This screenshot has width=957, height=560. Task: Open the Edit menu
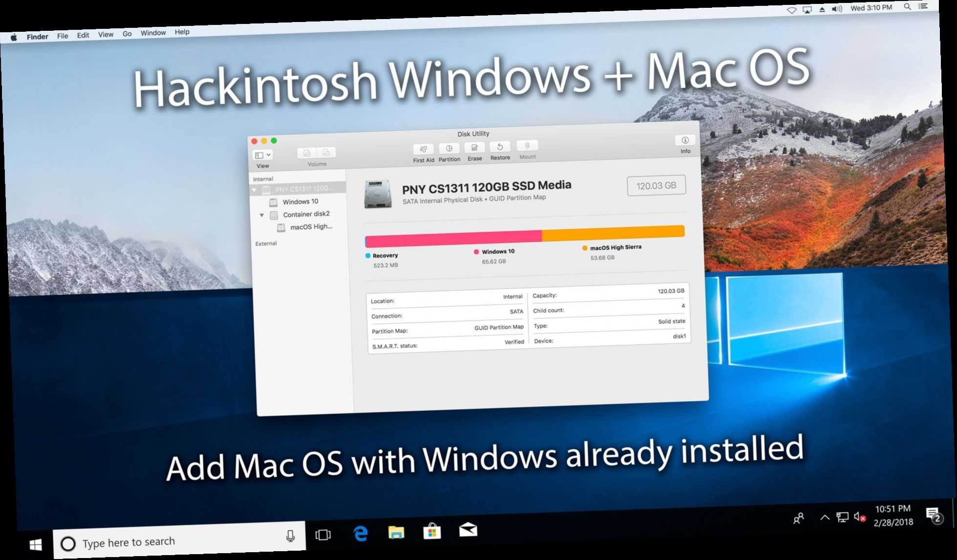[83, 35]
